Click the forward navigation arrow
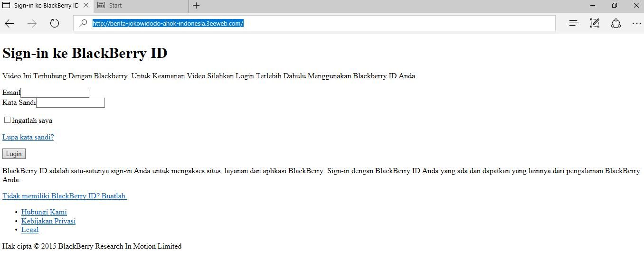644x269 pixels. coord(32,23)
